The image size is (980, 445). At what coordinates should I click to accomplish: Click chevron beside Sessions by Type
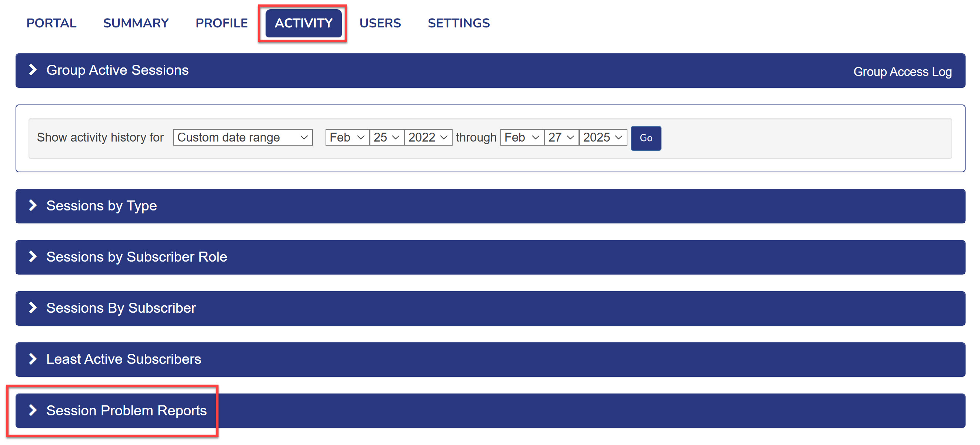click(33, 206)
